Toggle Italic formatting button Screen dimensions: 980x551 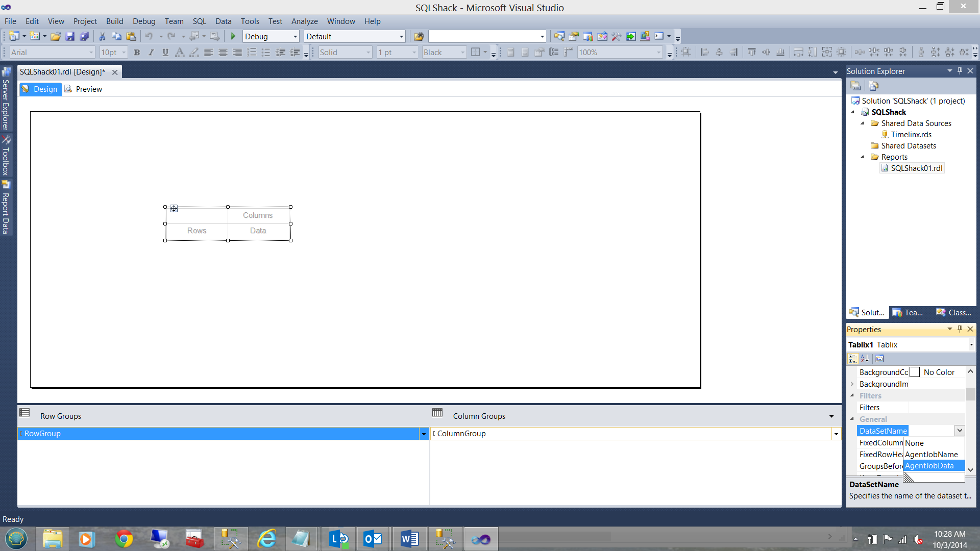click(x=151, y=52)
